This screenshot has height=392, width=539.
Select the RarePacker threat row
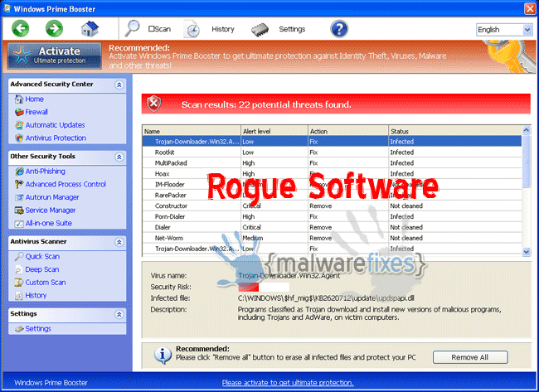click(332, 195)
